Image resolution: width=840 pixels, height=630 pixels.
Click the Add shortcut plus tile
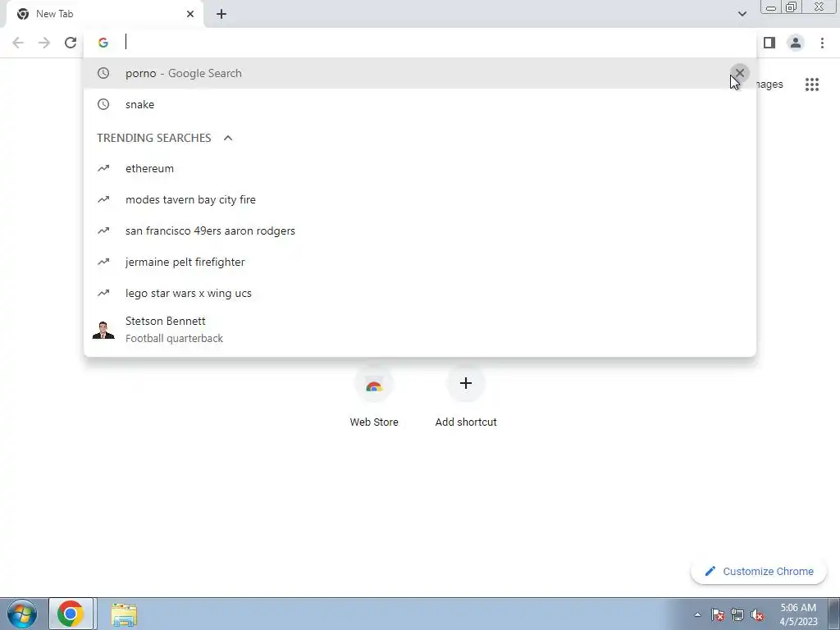click(466, 398)
